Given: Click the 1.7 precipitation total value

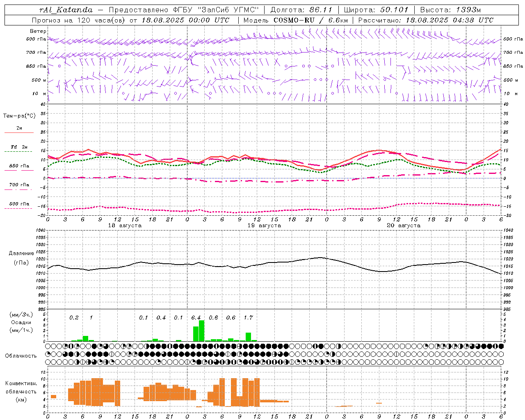Looking at the screenshot, I should point(248,318).
